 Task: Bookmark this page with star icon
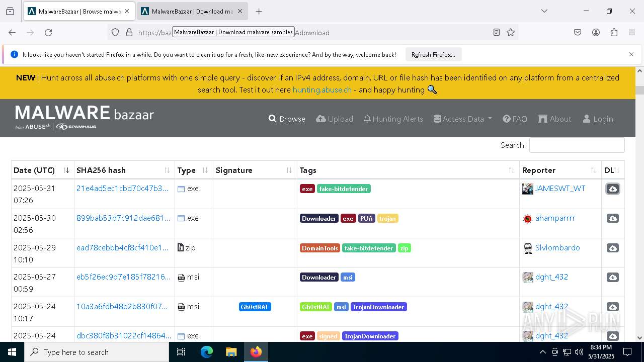(511, 32)
